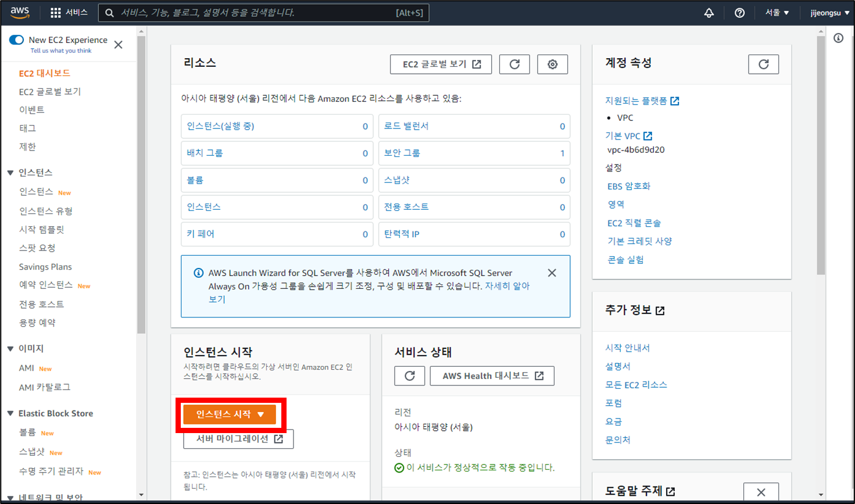855x504 pixels.
Task: Open 시작 템플릿 in sidebar
Action: (x=41, y=230)
